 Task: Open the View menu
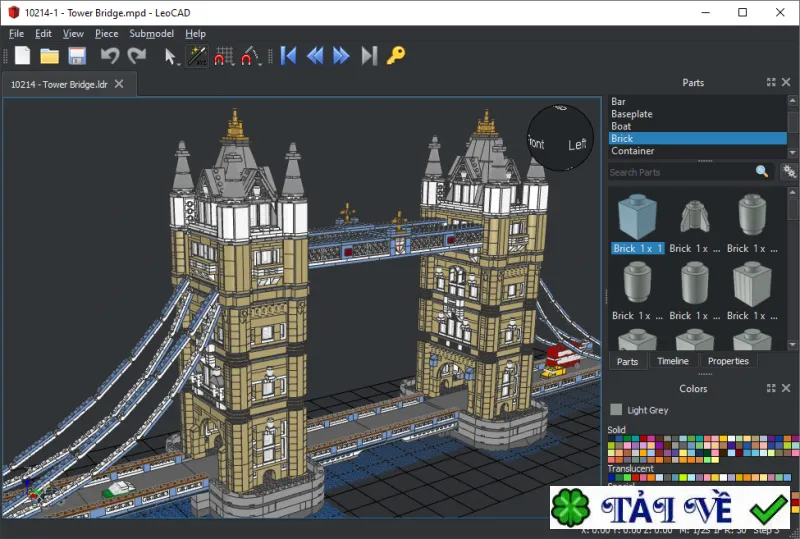[73, 34]
